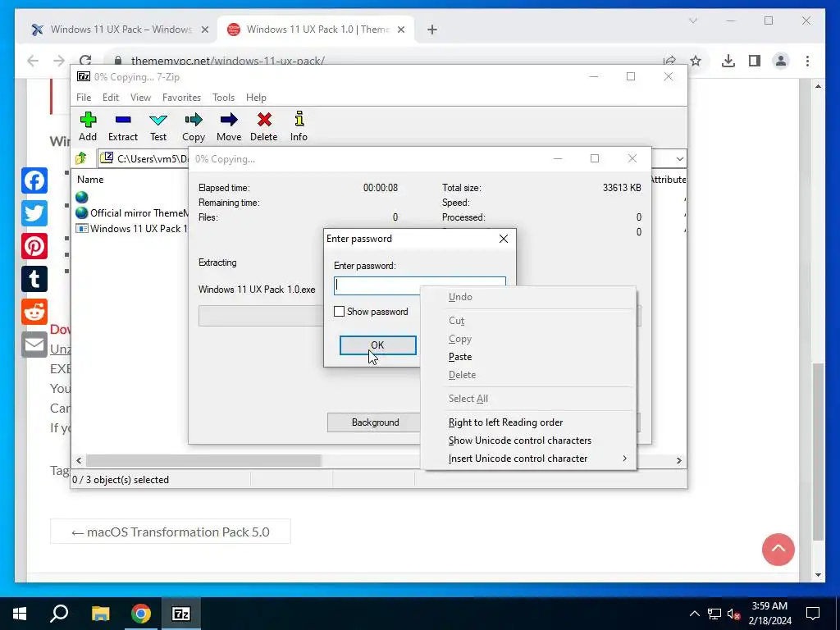Click the network tray icon

click(x=714, y=614)
